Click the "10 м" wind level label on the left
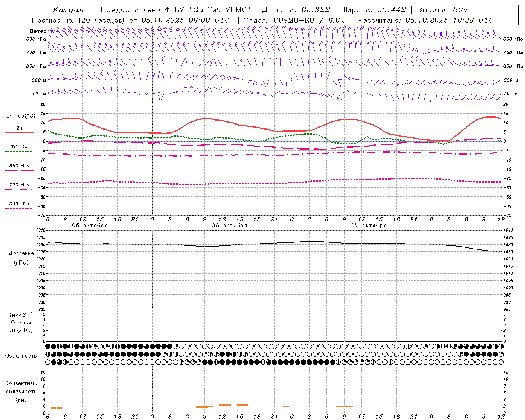This screenshot has width=525, height=420. click(x=39, y=94)
